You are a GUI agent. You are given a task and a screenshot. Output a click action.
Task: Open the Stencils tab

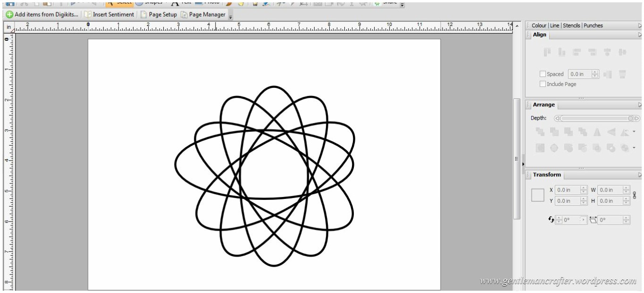tap(572, 26)
